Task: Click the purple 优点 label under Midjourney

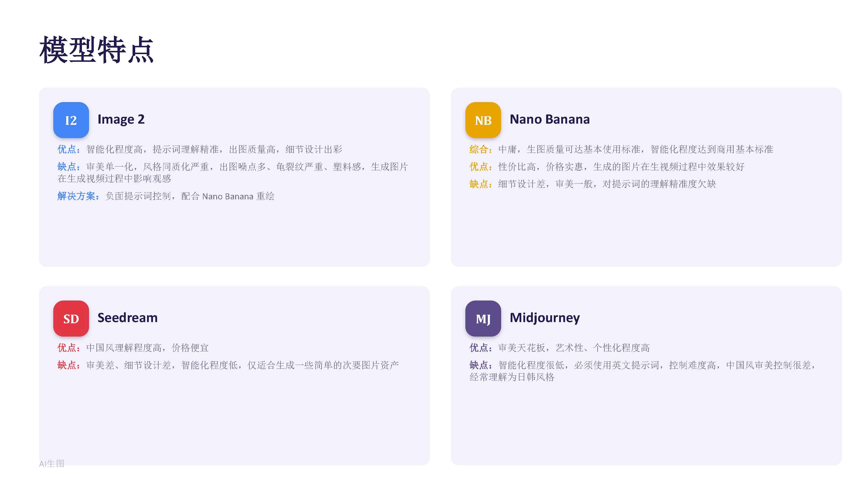Action: (x=481, y=348)
